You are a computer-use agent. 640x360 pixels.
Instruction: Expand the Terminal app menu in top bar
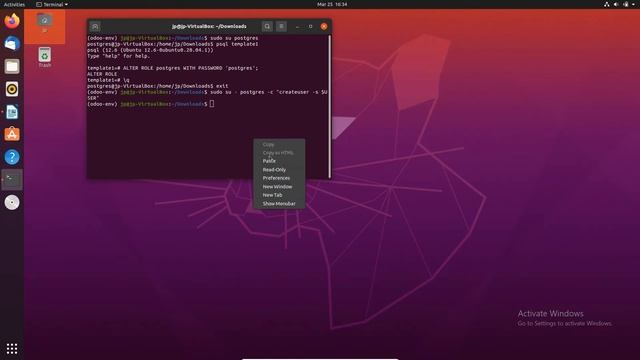pyautogui.click(x=52, y=4)
